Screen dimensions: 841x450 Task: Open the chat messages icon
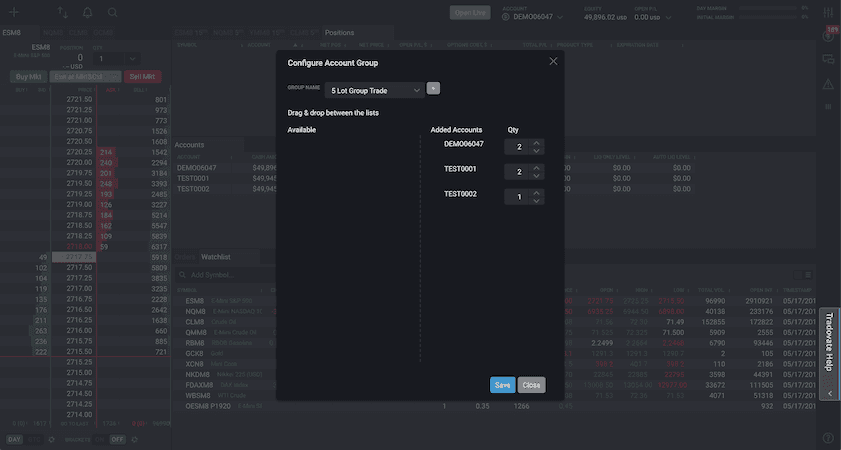[x=828, y=60]
